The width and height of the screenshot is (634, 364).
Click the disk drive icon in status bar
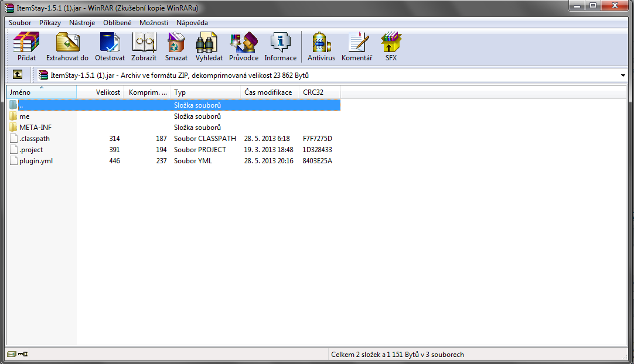point(11,354)
